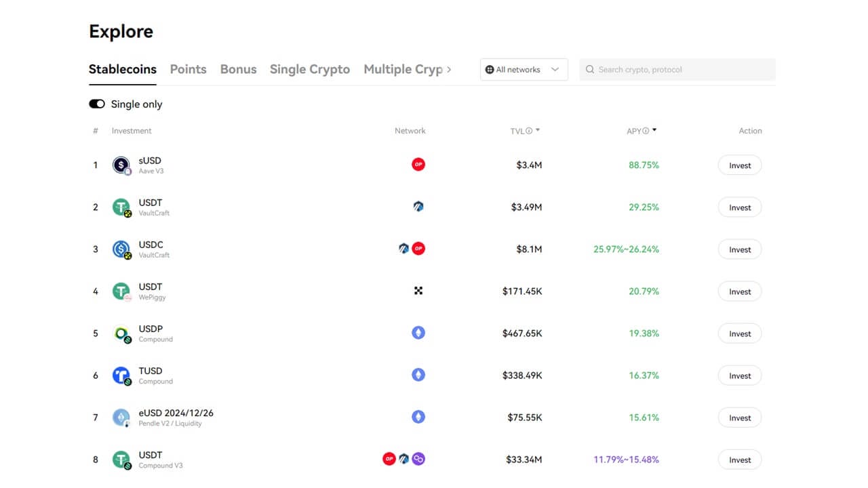Click the $171.45K TVL value
Viewport: 868px width, 488px height.
(522, 291)
